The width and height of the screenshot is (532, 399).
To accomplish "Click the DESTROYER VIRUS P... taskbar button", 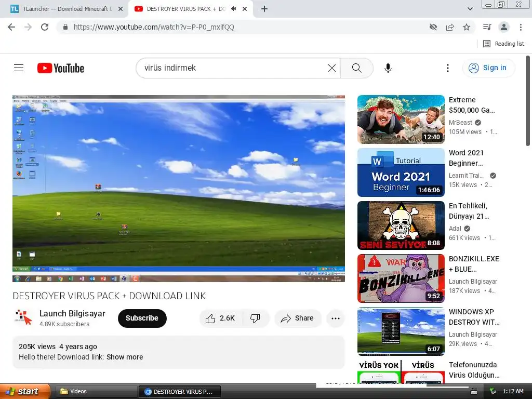I will click(x=180, y=392).
